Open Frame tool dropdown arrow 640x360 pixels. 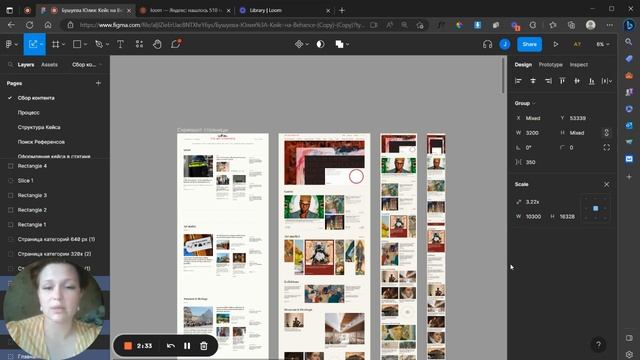click(x=64, y=44)
